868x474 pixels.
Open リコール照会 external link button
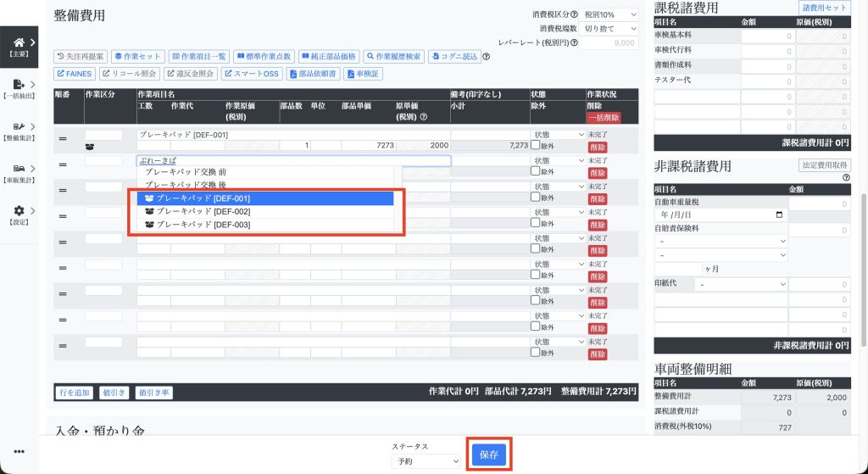click(130, 74)
